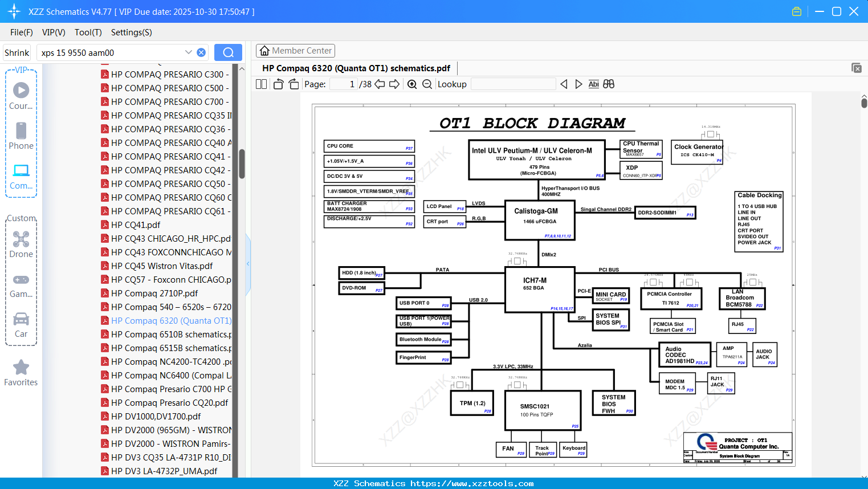
Task: Open search history dropdown arrow
Action: (x=189, y=52)
